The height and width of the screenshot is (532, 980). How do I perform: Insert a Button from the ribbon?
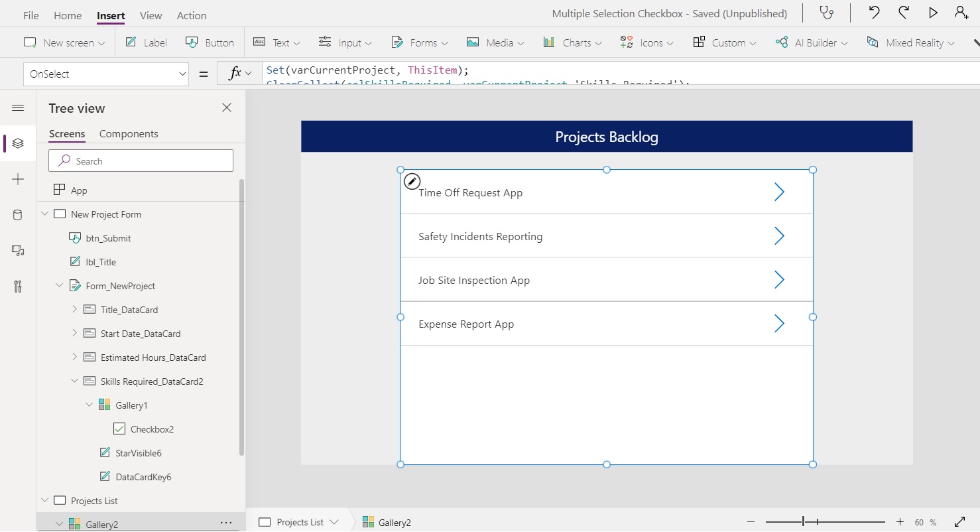tap(210, 42)
